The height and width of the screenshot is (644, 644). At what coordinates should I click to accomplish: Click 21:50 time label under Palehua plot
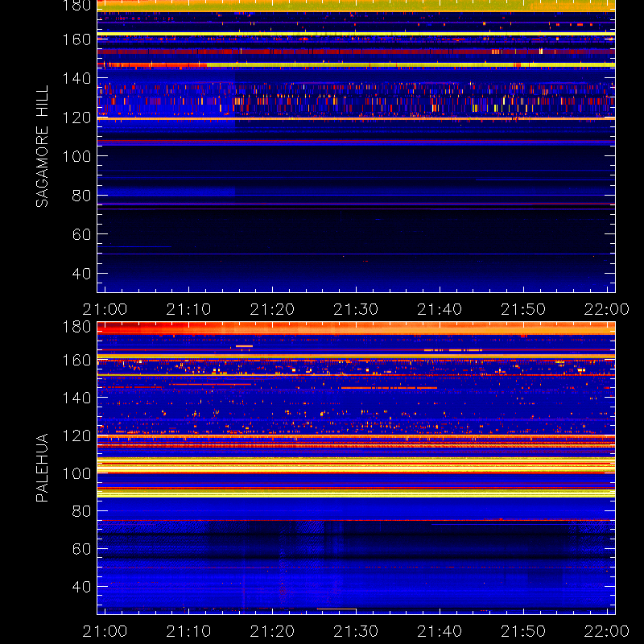tap(523, 631)
